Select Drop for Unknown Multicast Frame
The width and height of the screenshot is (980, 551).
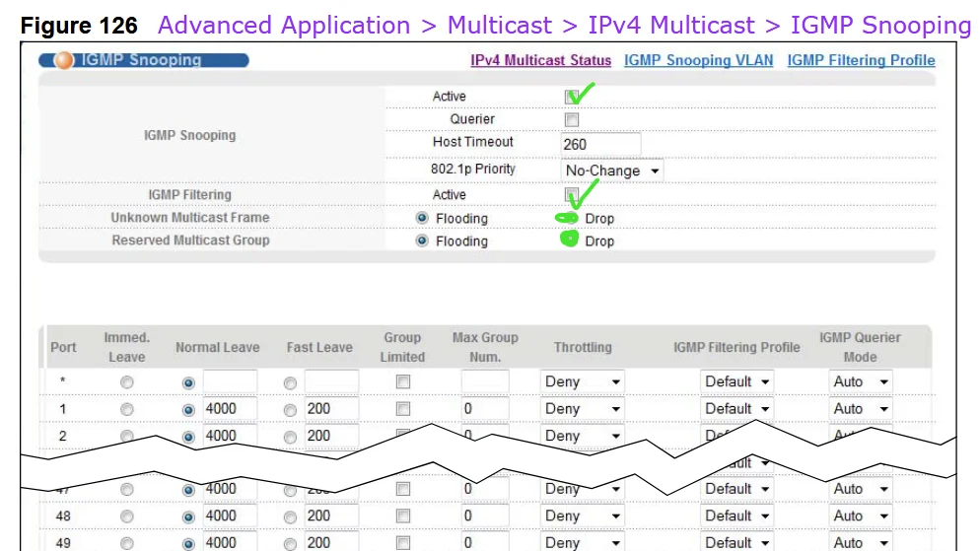pyautogui.click(x=569, y=218)
